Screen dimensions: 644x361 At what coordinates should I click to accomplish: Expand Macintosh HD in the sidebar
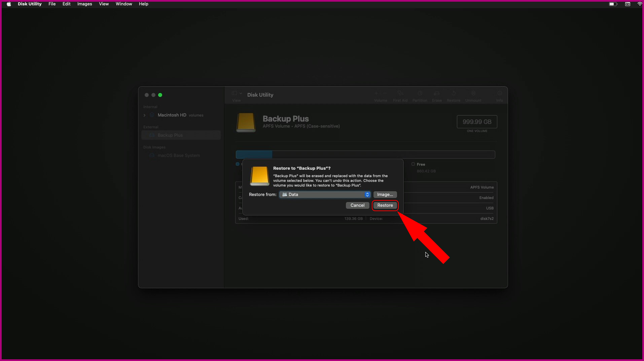[144, 115]
